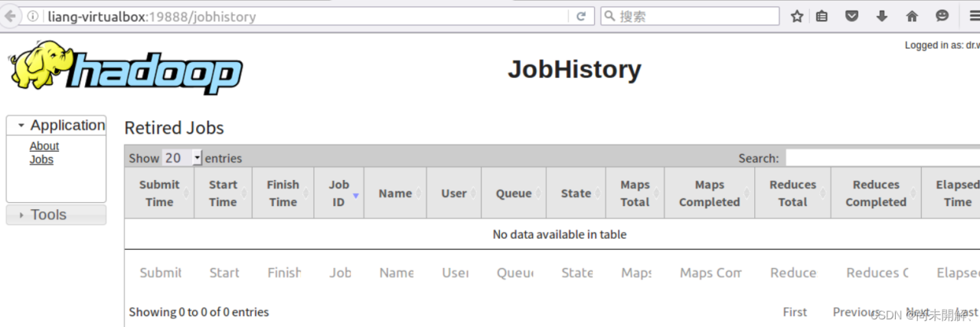The width and height of the screenshot is (980, 327).
Task: Open the Pocket shield icon
Action: (851, 16)
